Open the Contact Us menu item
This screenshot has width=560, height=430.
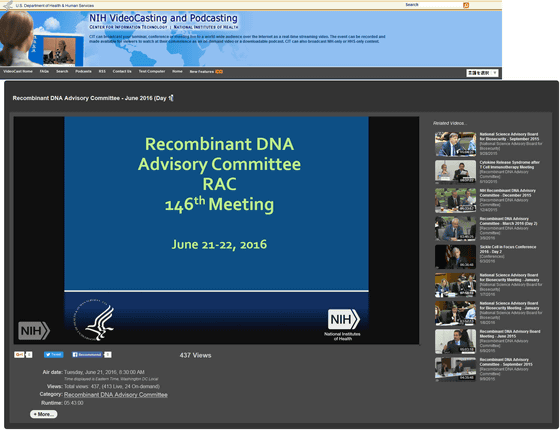122,71
